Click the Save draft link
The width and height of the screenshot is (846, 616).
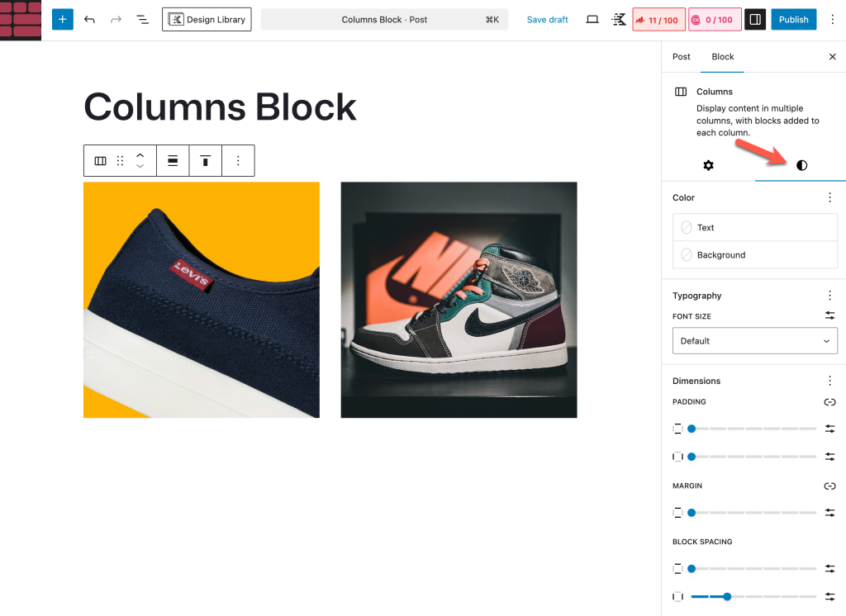(x=548, y=20)
